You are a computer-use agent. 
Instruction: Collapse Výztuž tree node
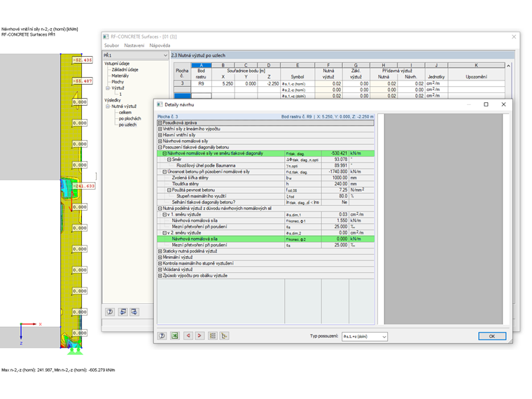point(108,88)
